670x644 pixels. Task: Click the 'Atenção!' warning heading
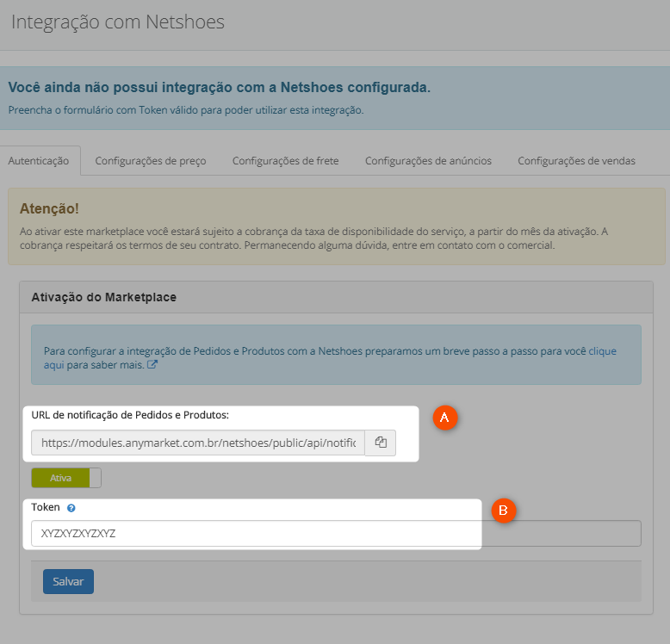pyautogui.click(x=50, y=208)
